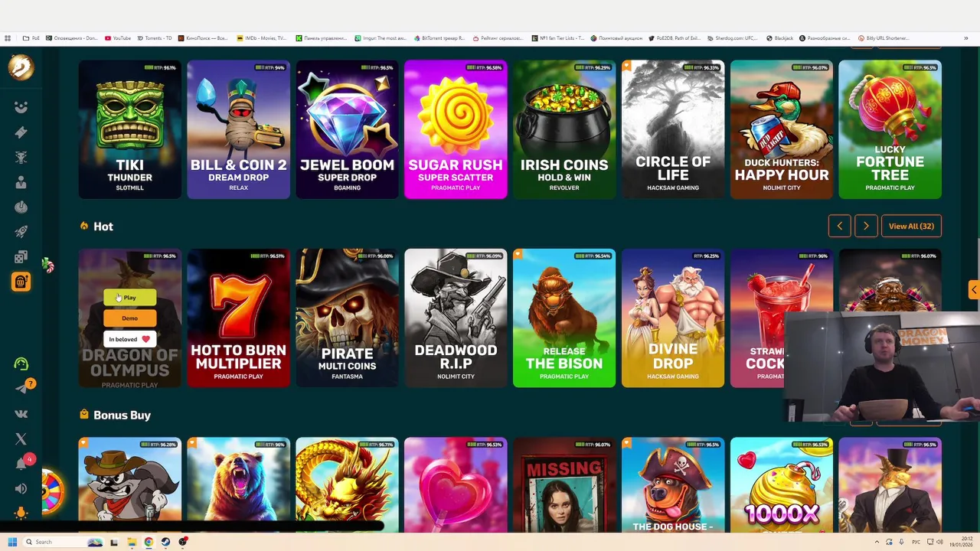The width and height of the screenshot is (980, 551).
Task: Go to previous Hot games page
Action: tap(839, 226)
